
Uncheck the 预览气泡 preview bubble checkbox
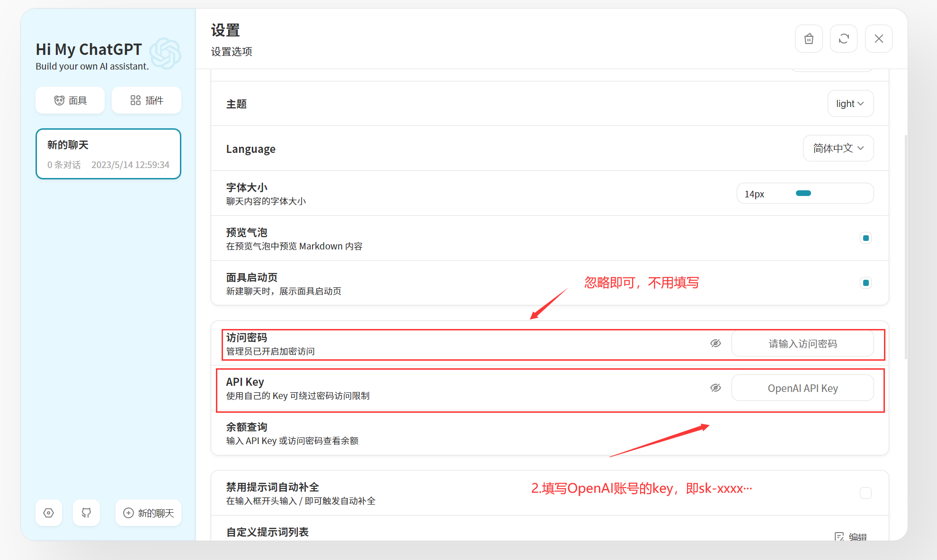tap(866, 238)
